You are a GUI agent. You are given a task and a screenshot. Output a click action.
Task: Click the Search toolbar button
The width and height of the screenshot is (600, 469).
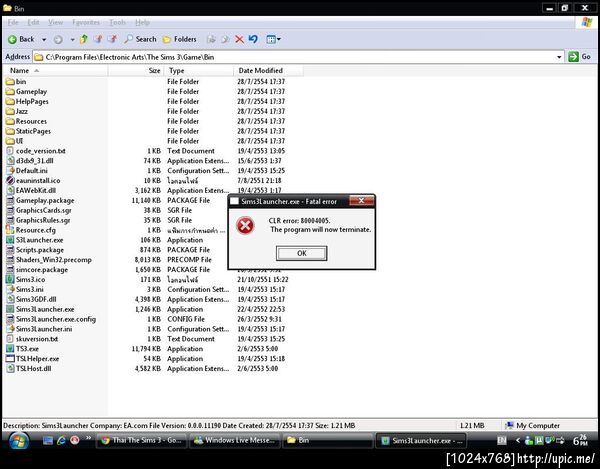pyautogui.click(x=140, y=39)
